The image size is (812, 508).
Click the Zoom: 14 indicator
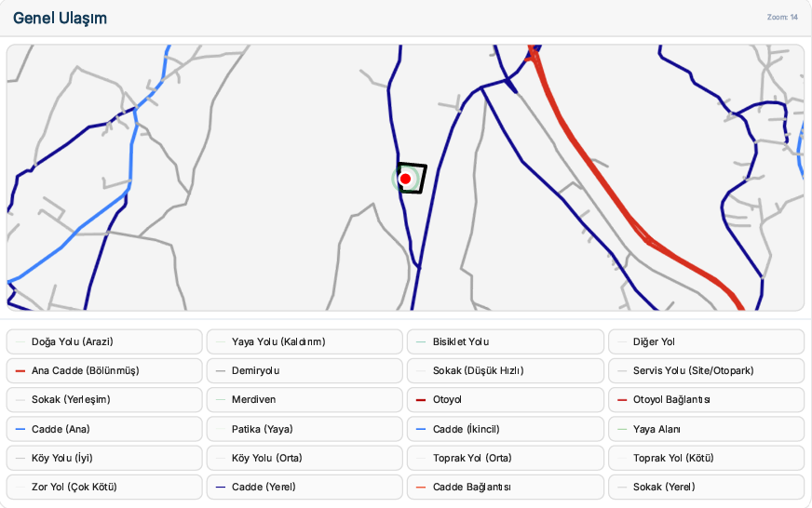tap(782, 17)
